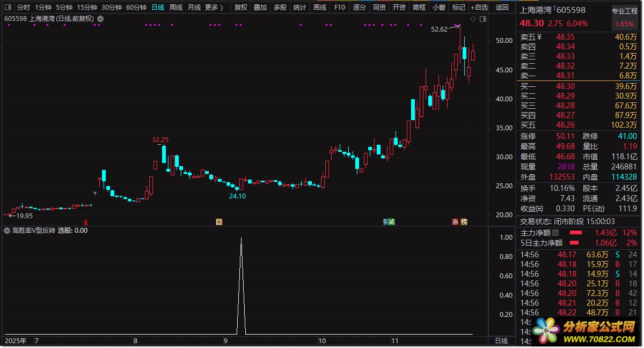Click the green 减 reduction marker

392,222
